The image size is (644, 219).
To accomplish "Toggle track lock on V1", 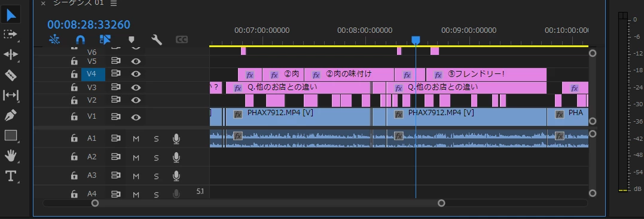I will click(x=74, y=117).
